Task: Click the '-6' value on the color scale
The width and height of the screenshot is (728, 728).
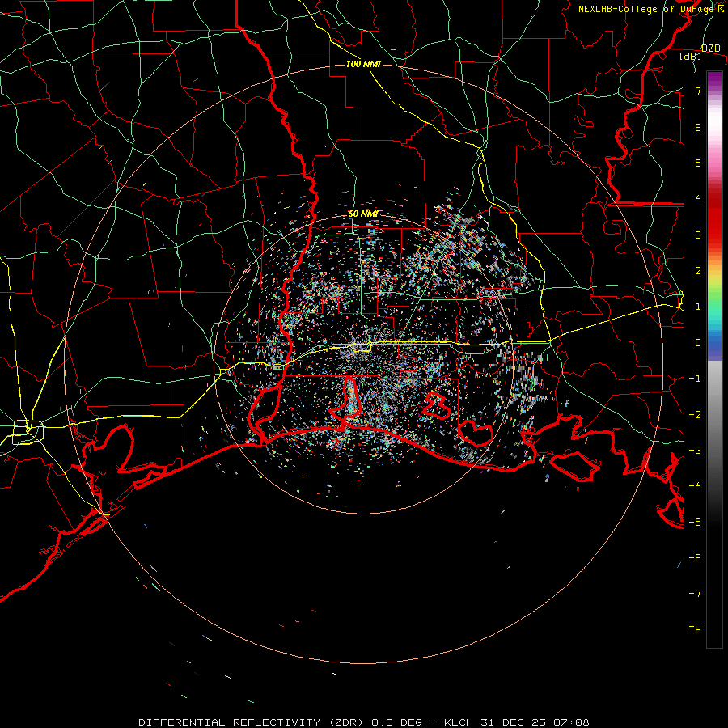Action: point(695,558)
